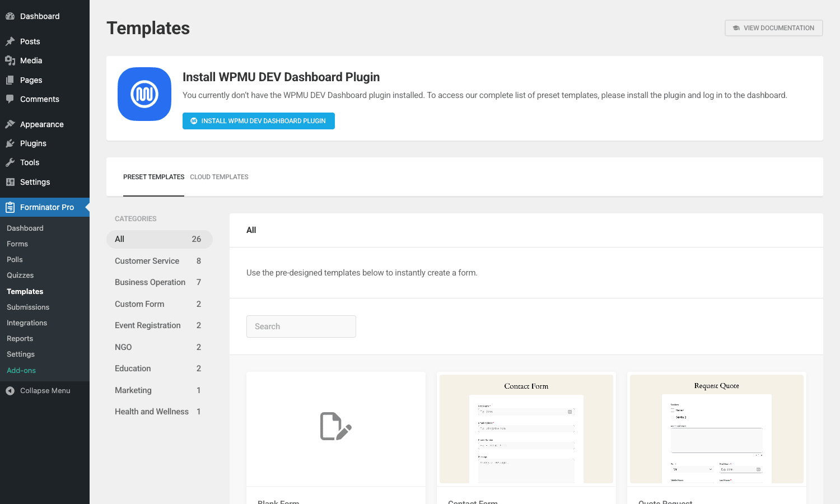Open Forminator Settings submenu link
The height and width of the screenshot is (504, 840).
click(21, 354)
